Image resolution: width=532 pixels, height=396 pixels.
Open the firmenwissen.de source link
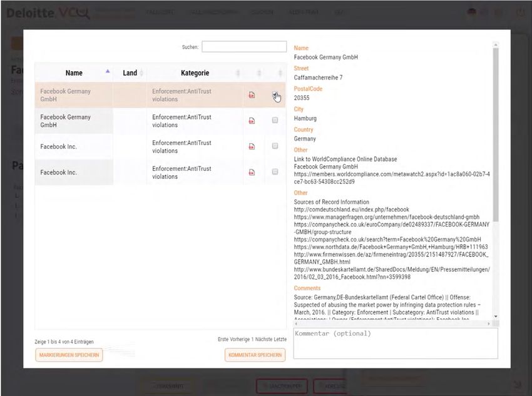tap(391, 258)
